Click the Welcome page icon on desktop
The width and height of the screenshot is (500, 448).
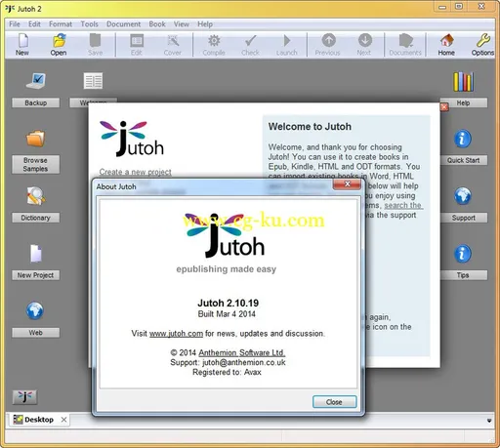[93, 81]
